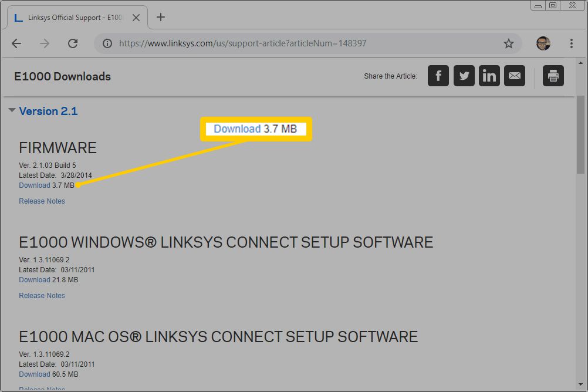Open Release Notes for Windows setup software
Image resolution: width=588 pixels, height=392 pixels.
point(42,296)
